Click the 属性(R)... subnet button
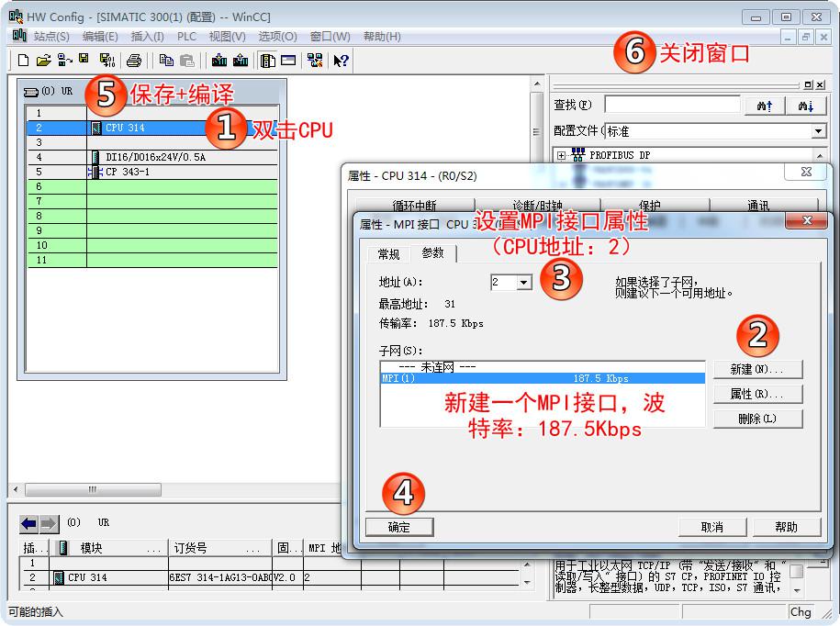Image resolution: width=840 pixels, height=626 pixels. (x=757, y=394)
